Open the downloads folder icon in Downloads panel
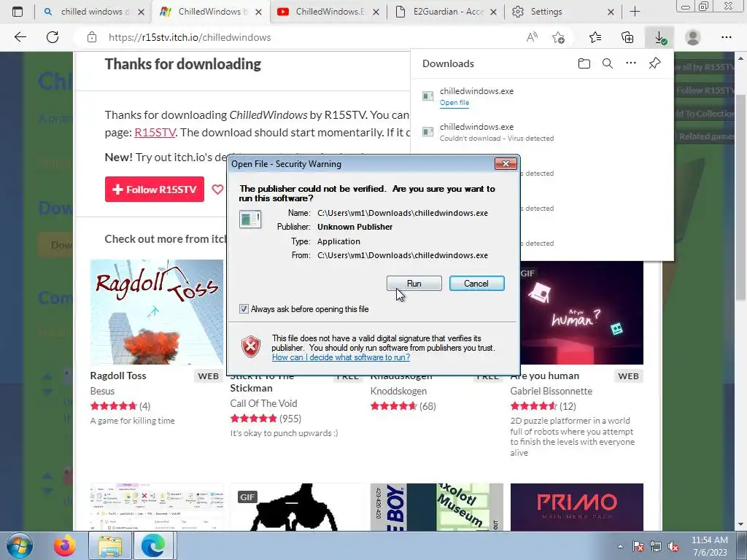This screenshot has width=747, height=560. pos(584,63)
